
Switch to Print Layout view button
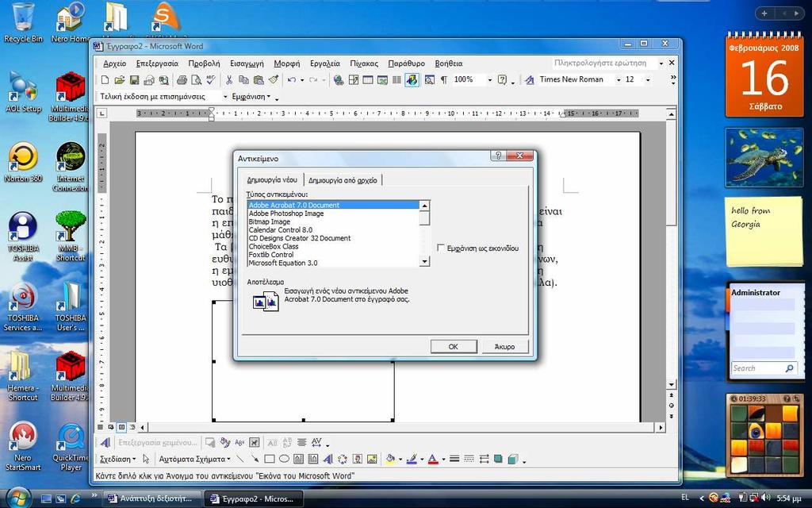[121, 427]
